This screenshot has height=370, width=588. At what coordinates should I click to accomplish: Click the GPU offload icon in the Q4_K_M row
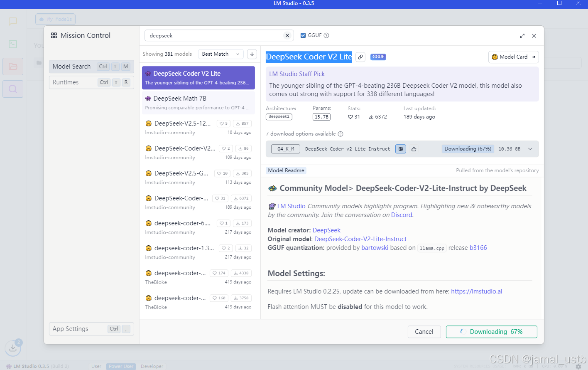pyautogui.click(x=401, y=149)
